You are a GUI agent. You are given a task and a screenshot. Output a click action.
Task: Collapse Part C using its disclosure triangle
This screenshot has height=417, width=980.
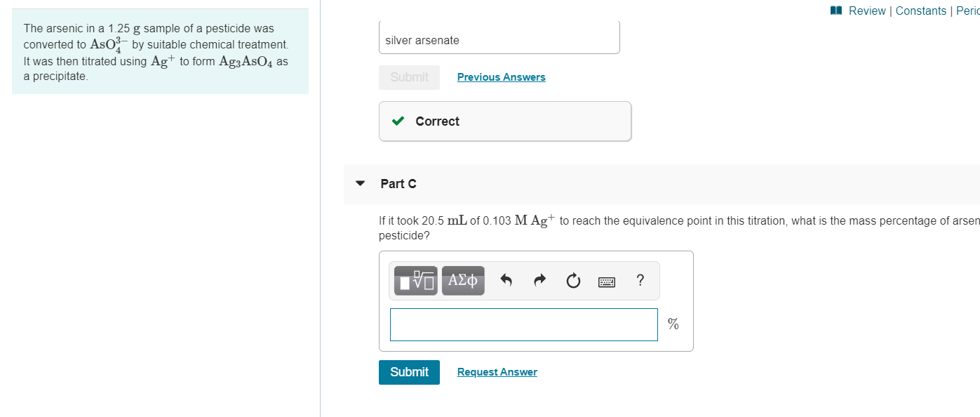(360, 183)
